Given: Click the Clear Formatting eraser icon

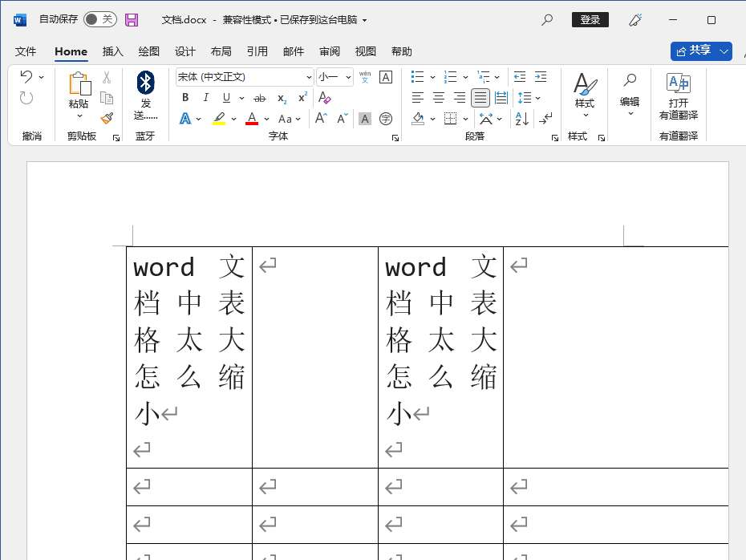Looking at the screenshot, I should click(325, 98).
